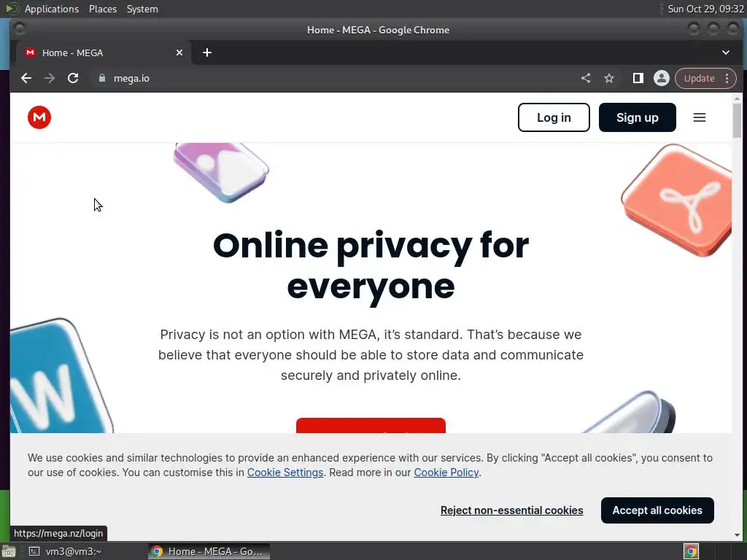Screen dimensions: 747x560
Task: Click the padlock site info icon
Action: pos(101,78)
